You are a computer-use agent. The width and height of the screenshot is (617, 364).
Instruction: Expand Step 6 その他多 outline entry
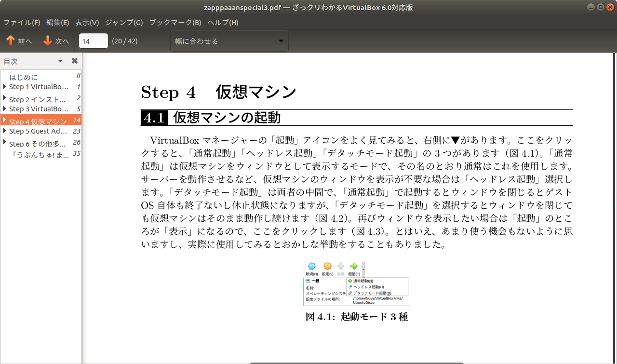point(5,143)
